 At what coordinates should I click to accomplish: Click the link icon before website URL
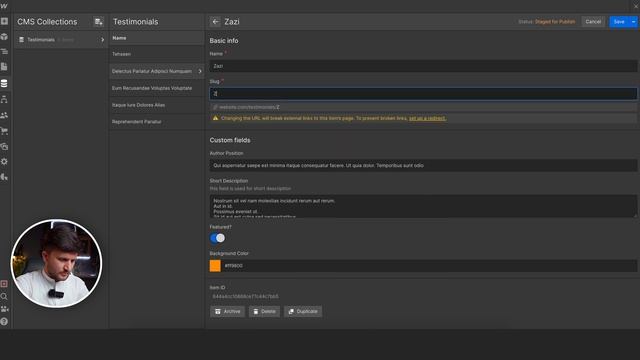[215, 107]
